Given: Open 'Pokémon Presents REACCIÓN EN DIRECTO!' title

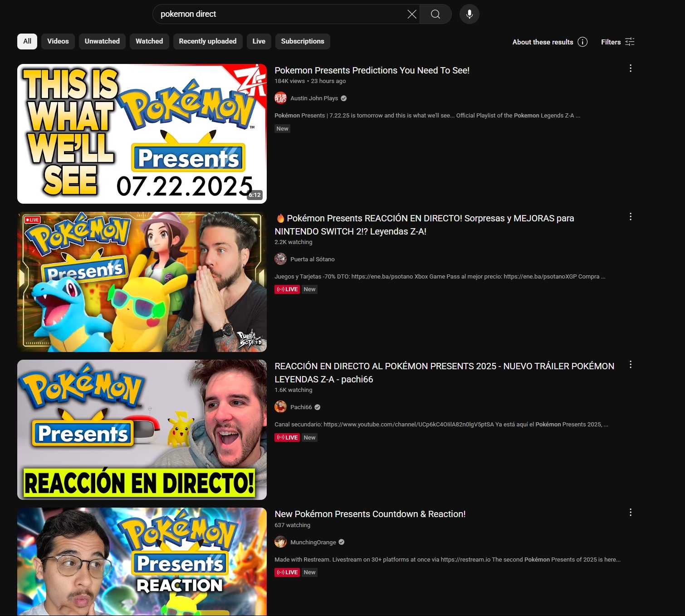Looking at the screenshot, I should point(424,225).
